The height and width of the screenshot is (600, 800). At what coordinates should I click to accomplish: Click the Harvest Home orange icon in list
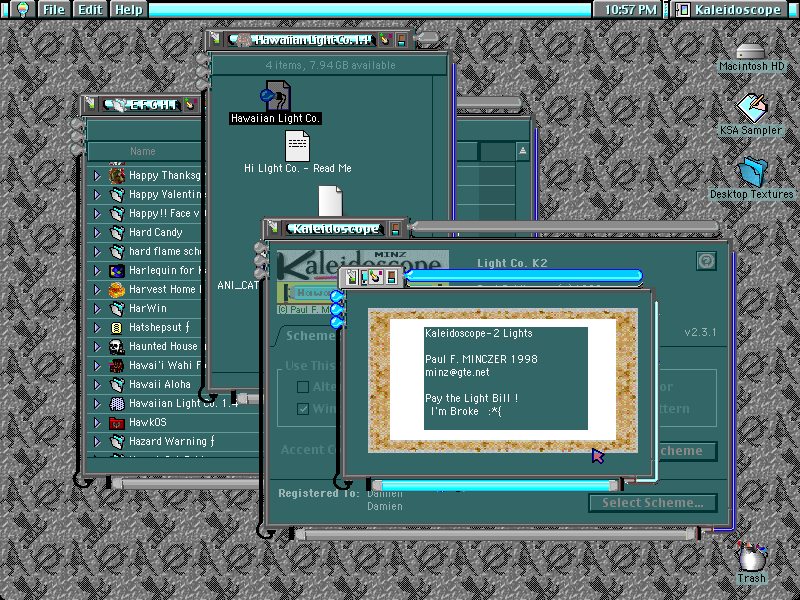click(117, 289)
